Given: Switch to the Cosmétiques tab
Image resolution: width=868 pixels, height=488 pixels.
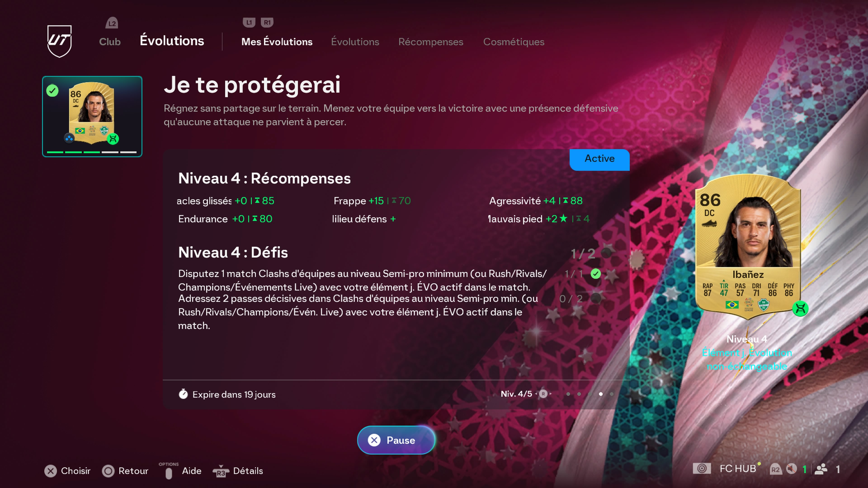Looking at the screenshot, I should 514,42.
